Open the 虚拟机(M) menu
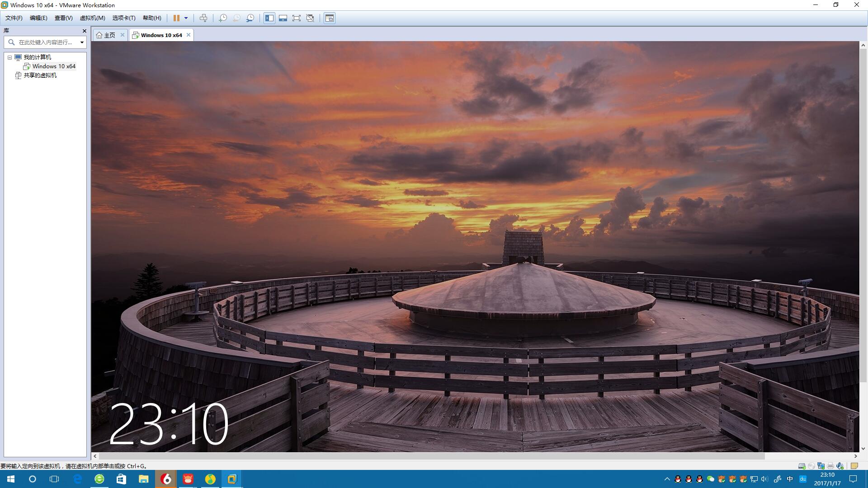 (92, 18)
